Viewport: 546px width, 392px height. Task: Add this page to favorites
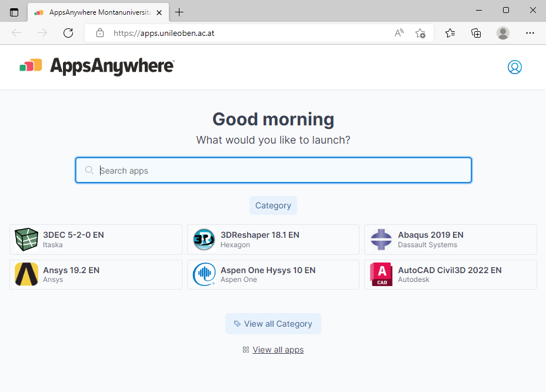(420, 33)
